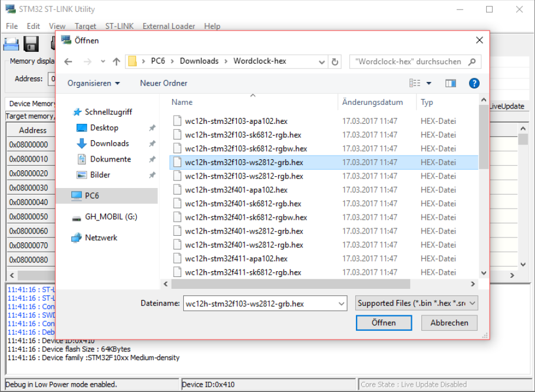This screenshot has height=392, width=535.
Task: Click the Open file toolbar icon in ST-LINK Utility
Action: coord(11,44)
